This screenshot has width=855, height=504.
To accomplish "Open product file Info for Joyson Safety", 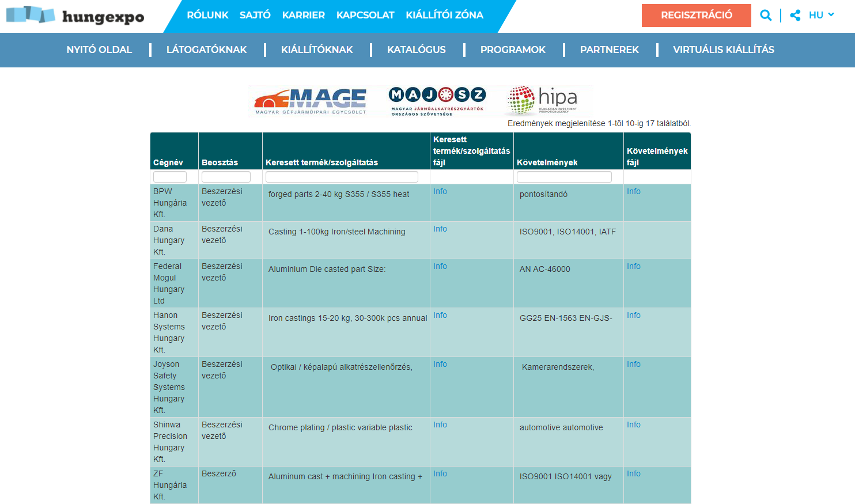I will pyautogui.click(x=440, y=364).
